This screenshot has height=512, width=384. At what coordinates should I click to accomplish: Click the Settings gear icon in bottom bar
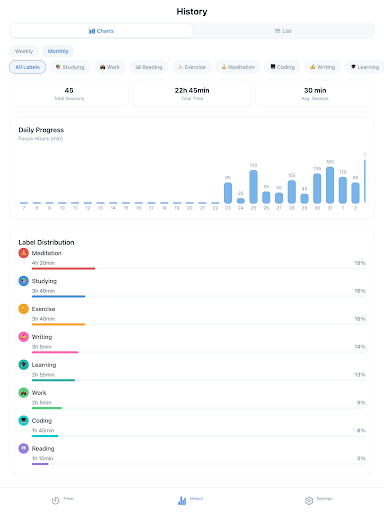(309, 500)
